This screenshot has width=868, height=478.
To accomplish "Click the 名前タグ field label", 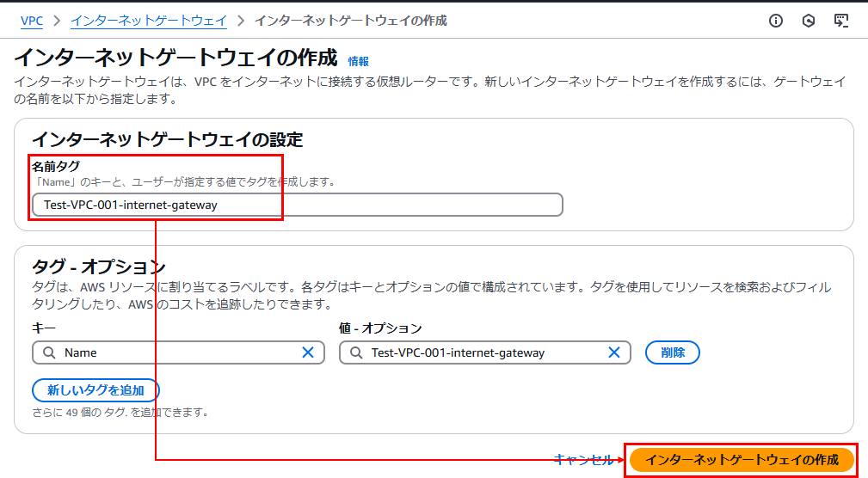I will (x=56, y=166).
